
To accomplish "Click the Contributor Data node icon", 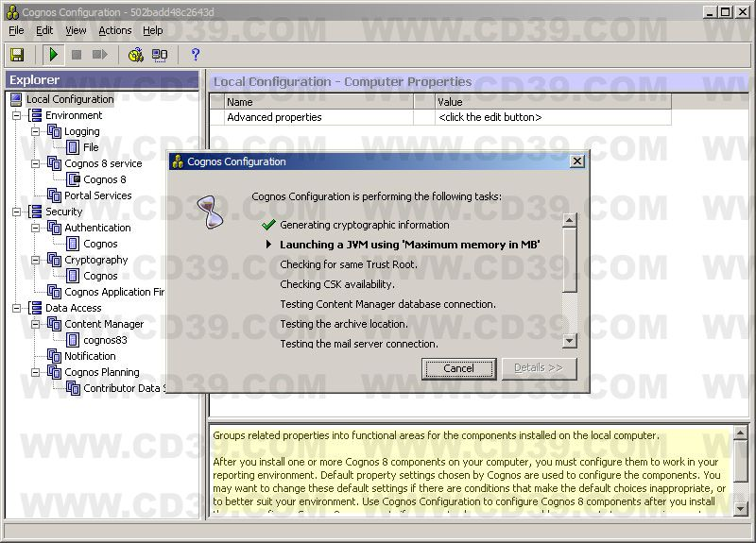I will (74, 388).
